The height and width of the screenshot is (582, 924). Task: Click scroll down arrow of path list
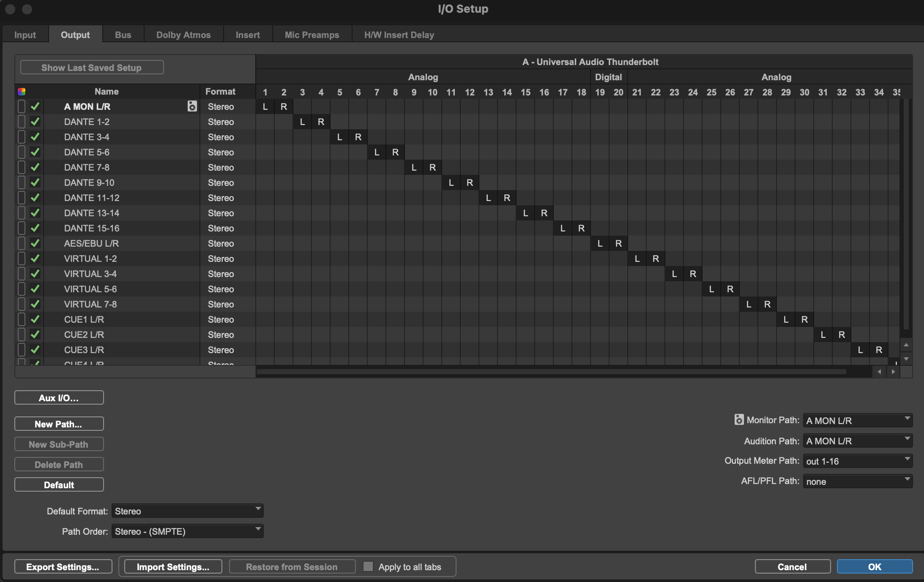pyautogui.click(x=906, y=359)
